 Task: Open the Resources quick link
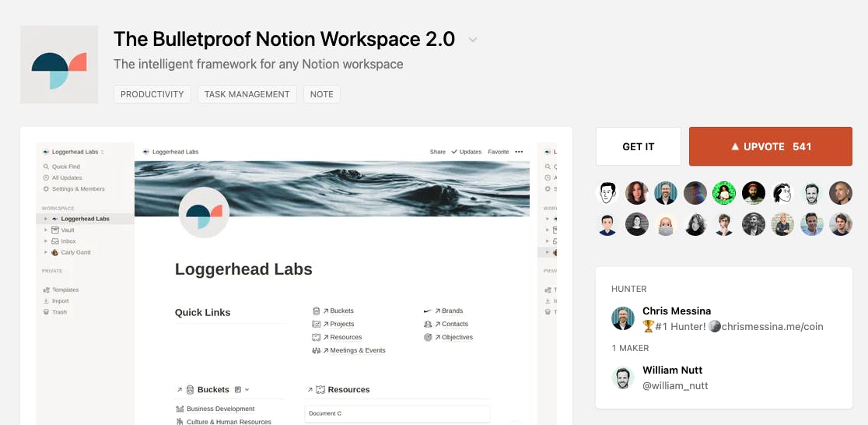tap(337, 338)
